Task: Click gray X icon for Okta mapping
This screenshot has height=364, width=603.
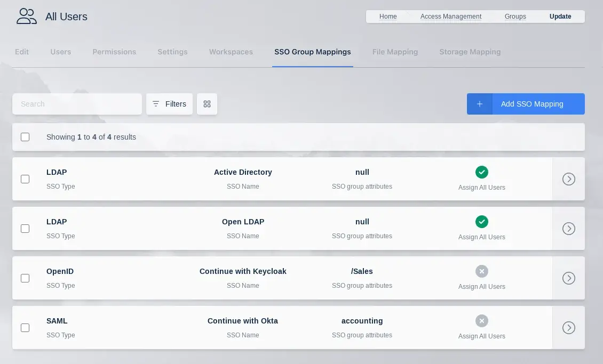Action: point(481,321)
